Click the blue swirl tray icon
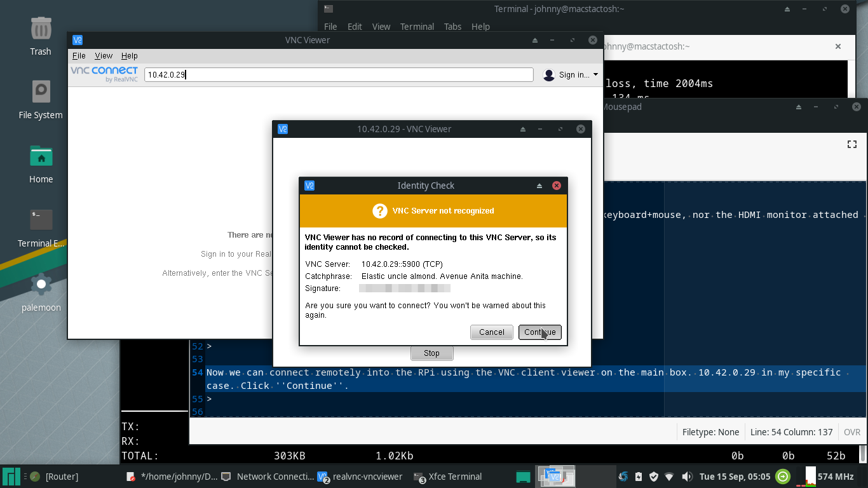The width and height of the screenshot is (868, 488). 623,477
